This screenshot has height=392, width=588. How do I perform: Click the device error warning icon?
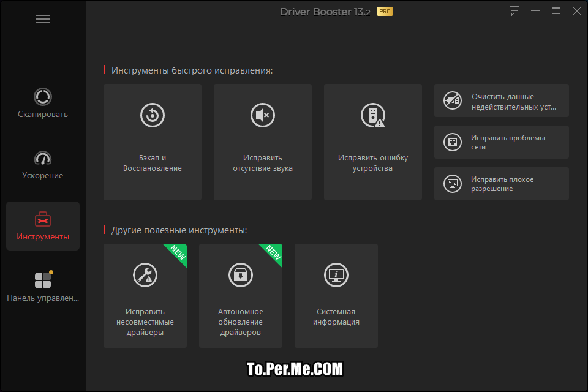(372, 115)
